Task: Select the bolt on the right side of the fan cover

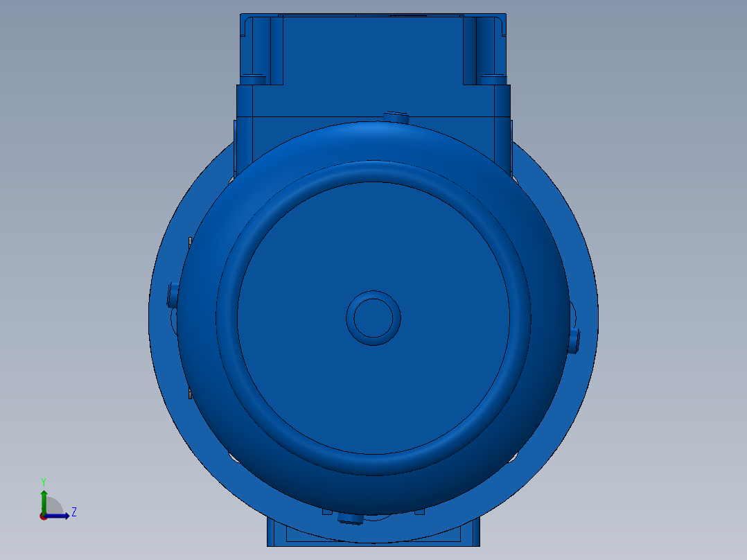Action: 574,340
